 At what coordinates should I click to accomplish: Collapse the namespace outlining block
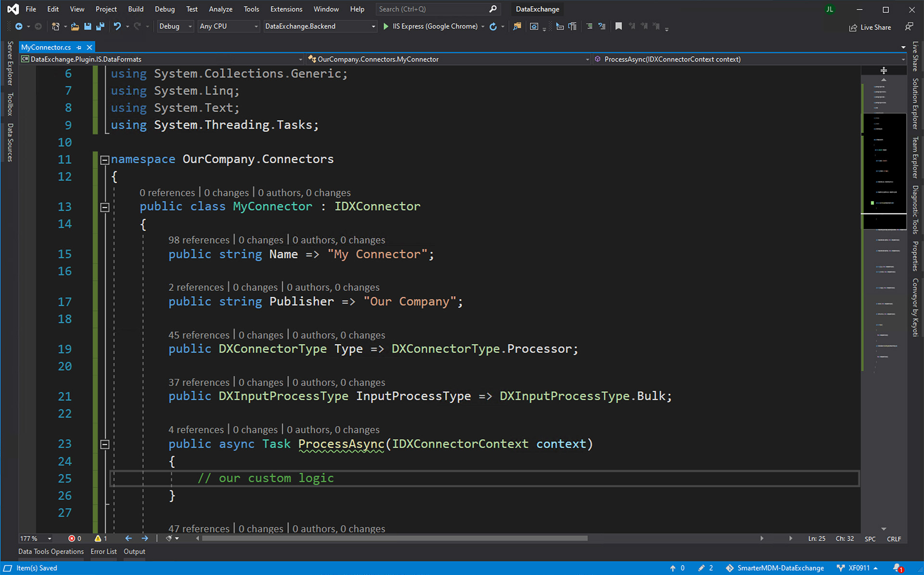104,160
